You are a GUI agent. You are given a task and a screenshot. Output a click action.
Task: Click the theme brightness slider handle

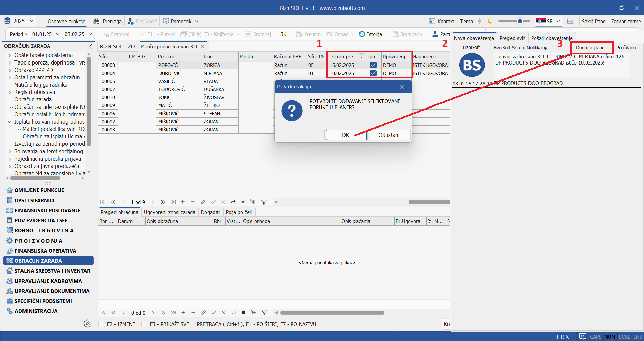pyautogui.click(x=520, y=21)
